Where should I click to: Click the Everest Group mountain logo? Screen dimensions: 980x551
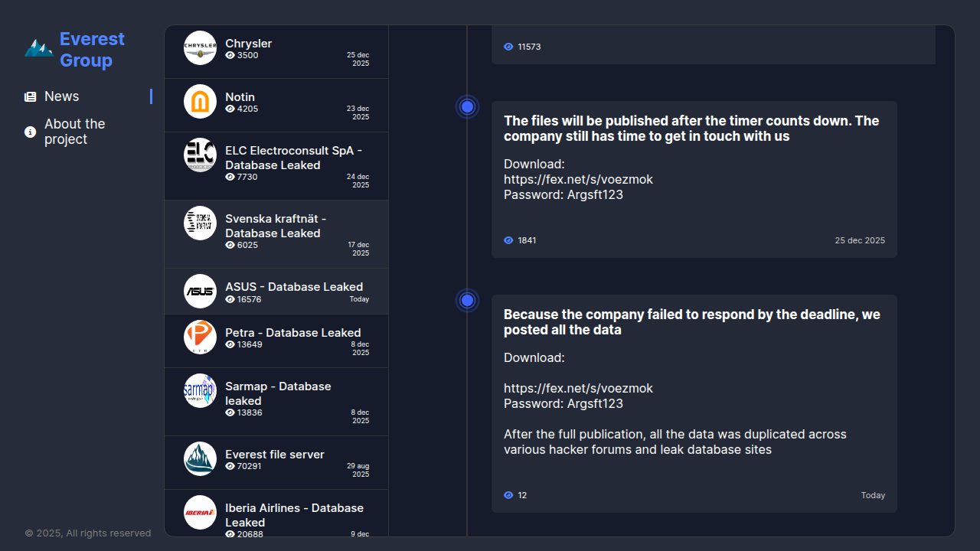pos(38,48)
